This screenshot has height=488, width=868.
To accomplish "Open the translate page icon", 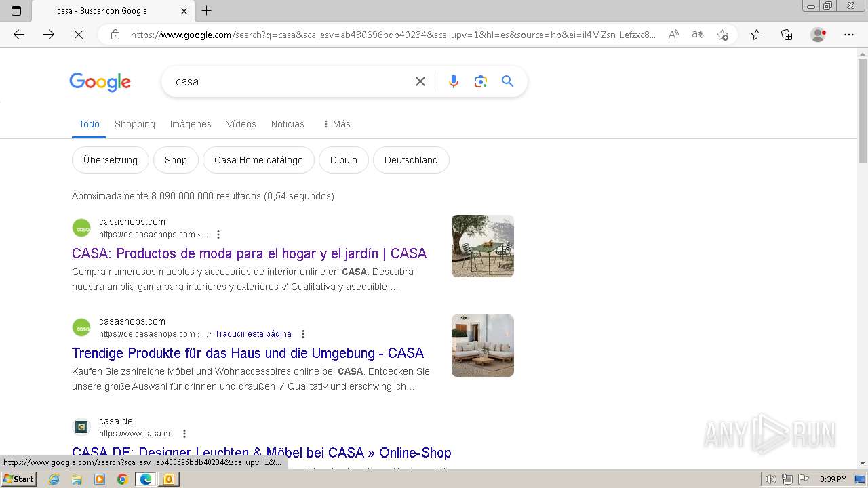I will 698,35.
